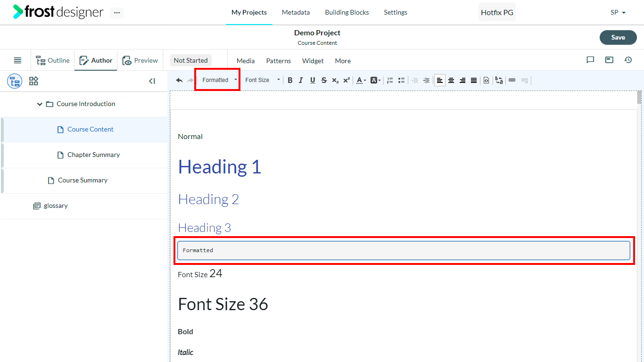Insert a bulleted list
Viewport: 644px width, 362px height.
click(401, 80)
